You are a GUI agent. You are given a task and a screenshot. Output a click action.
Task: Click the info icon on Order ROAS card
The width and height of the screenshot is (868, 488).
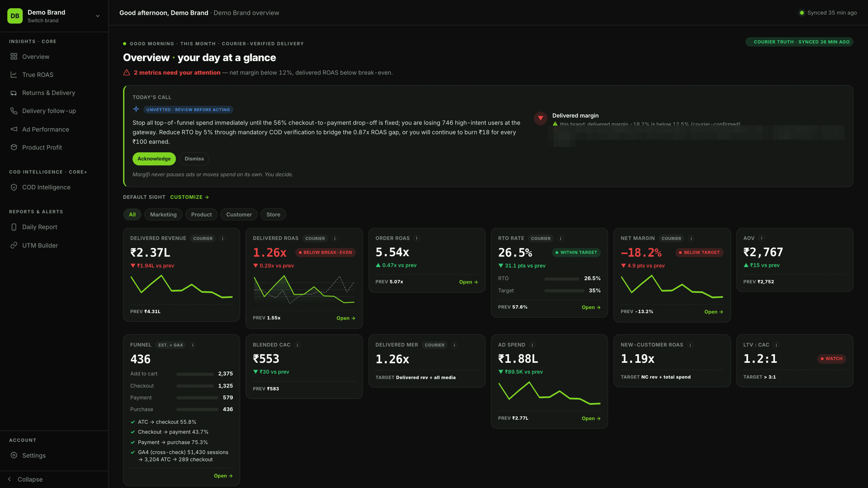tap(417, 238)
